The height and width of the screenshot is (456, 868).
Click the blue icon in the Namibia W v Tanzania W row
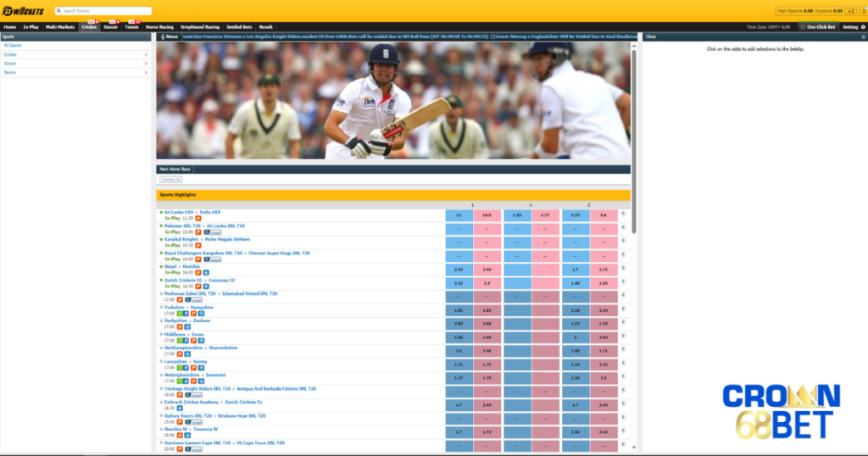[x=187, y=436]
